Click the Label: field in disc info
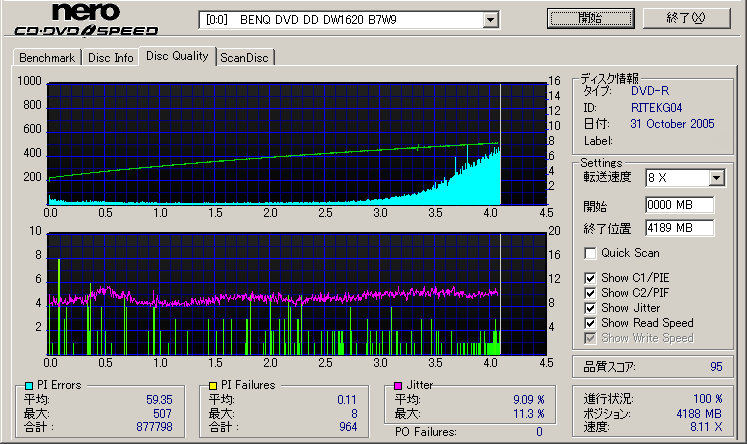Screen dimensions: 747x444 598,141
